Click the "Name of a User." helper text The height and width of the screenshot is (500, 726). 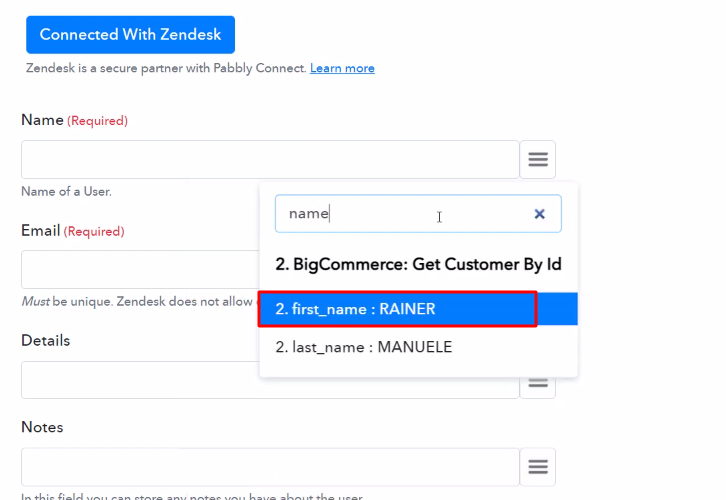click(x=66, y=192)
